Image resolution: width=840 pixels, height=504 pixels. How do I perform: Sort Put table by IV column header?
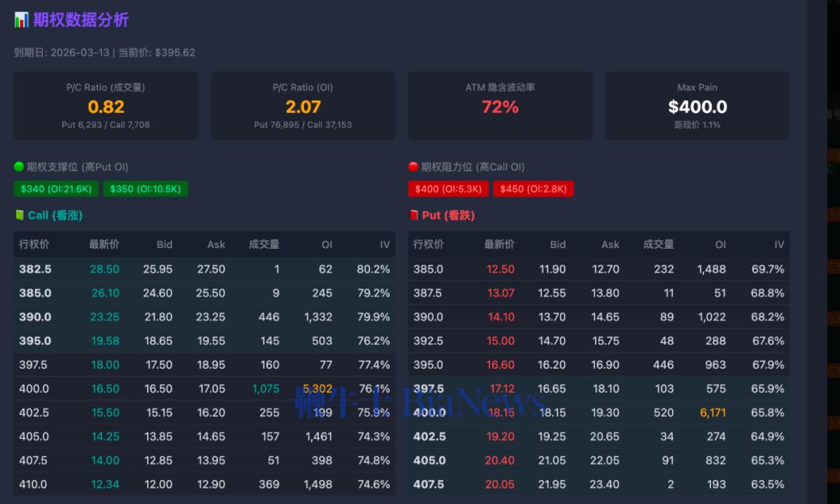[779, 244]
